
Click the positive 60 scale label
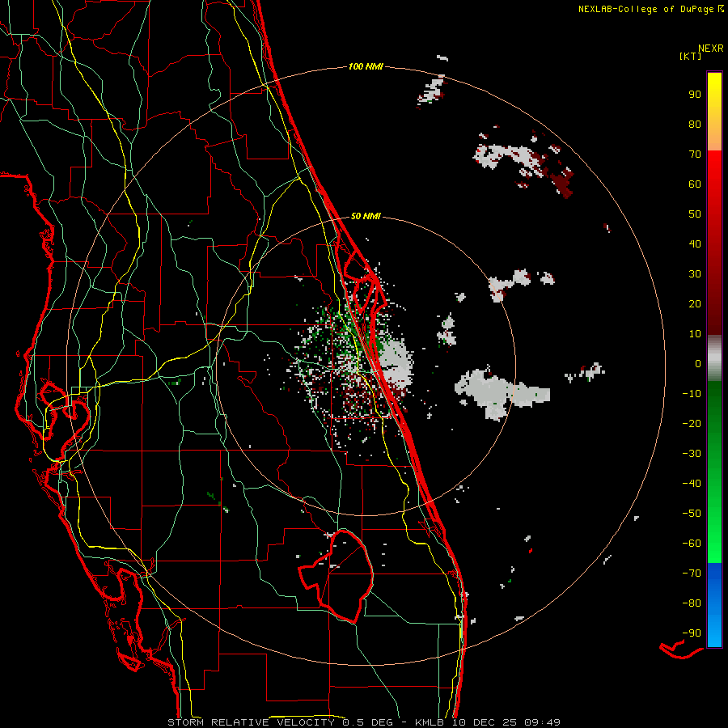tap(695, 184)
